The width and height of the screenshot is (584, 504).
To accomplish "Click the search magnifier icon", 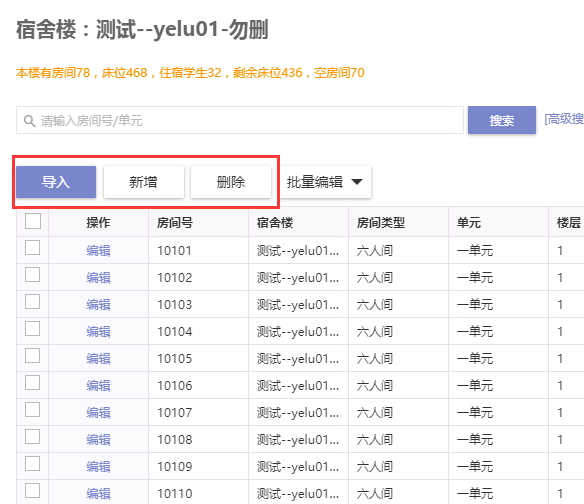I will click(x=29, y=121).
